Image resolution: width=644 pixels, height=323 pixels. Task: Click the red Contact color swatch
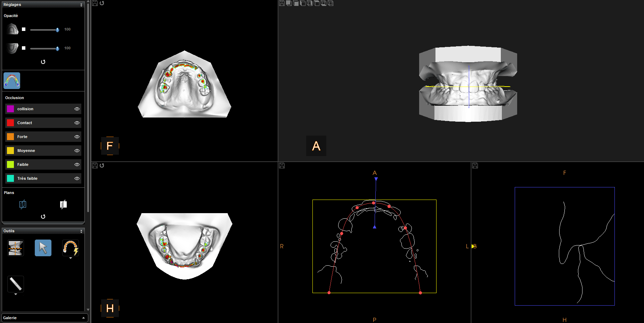10,123
